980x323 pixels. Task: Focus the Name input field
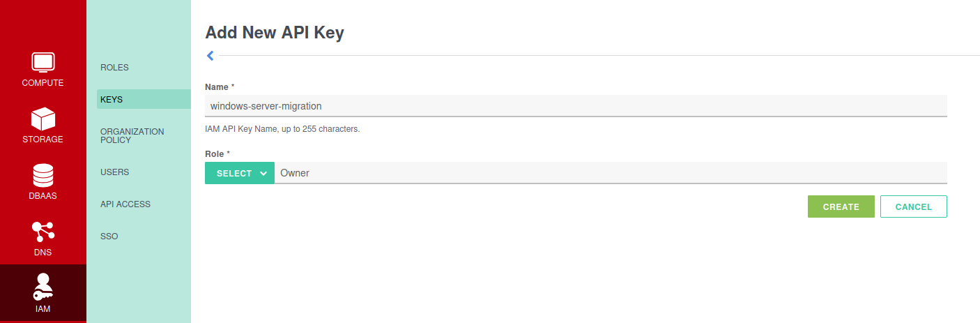[x=576, y=106]
